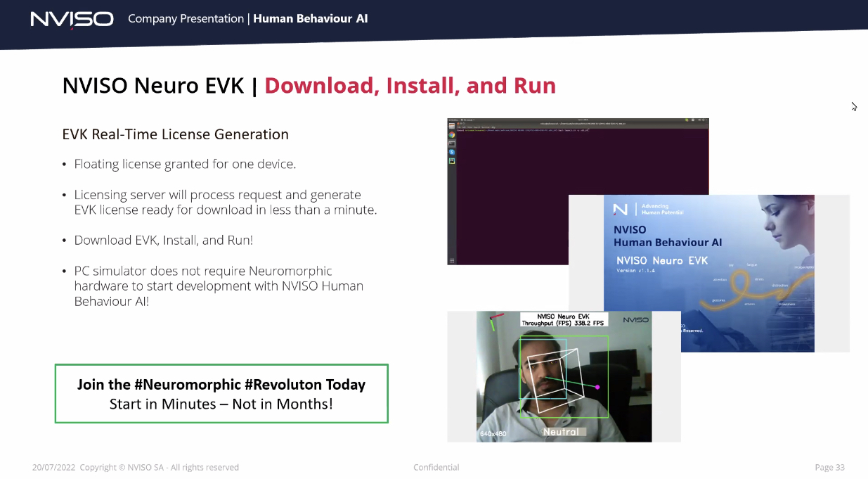Click Show Applications grid in the Ubuntu dock
This screenshot has height=479, width=868.
452,260
